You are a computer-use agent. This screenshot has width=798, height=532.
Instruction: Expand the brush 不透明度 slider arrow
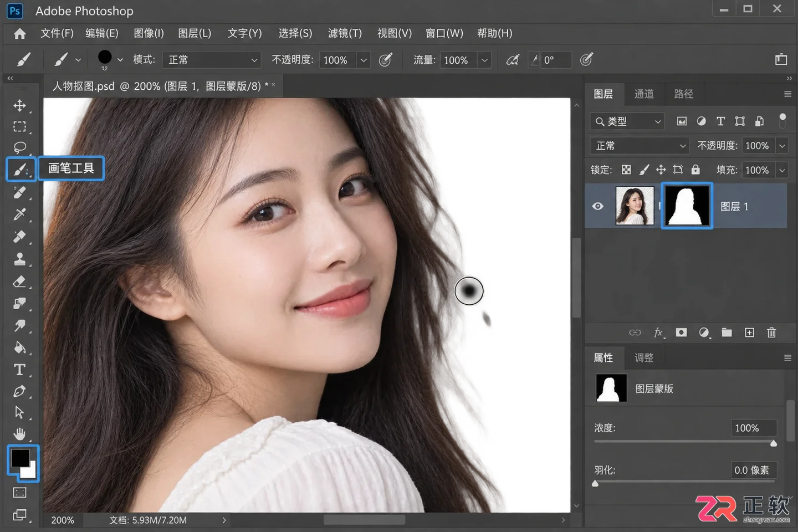[x=364, y=60]
